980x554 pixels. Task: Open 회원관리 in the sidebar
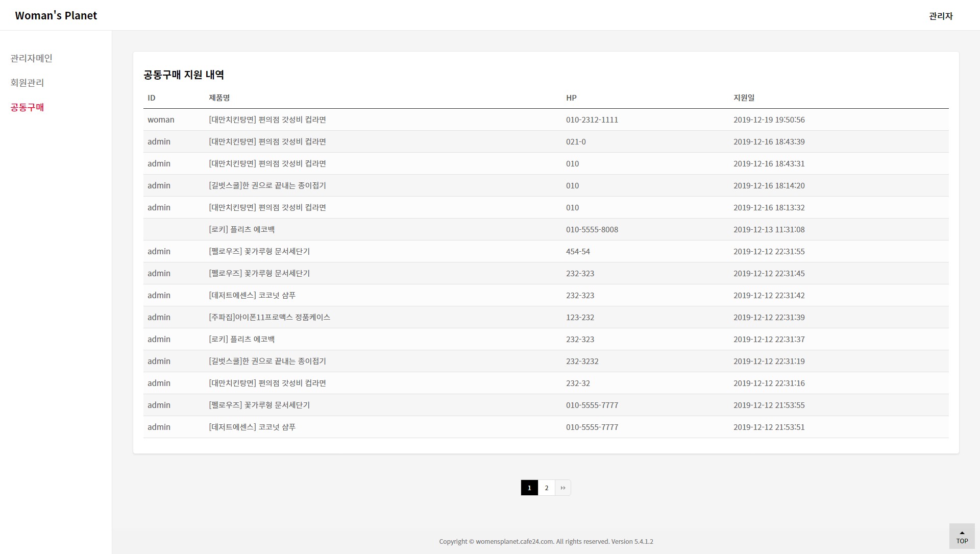coord(28,83)
